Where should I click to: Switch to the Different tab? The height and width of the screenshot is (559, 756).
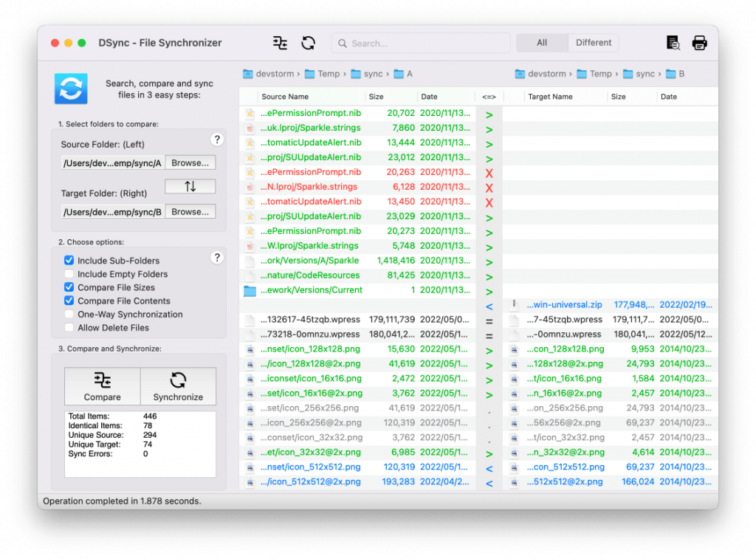(x=593, y=43)
